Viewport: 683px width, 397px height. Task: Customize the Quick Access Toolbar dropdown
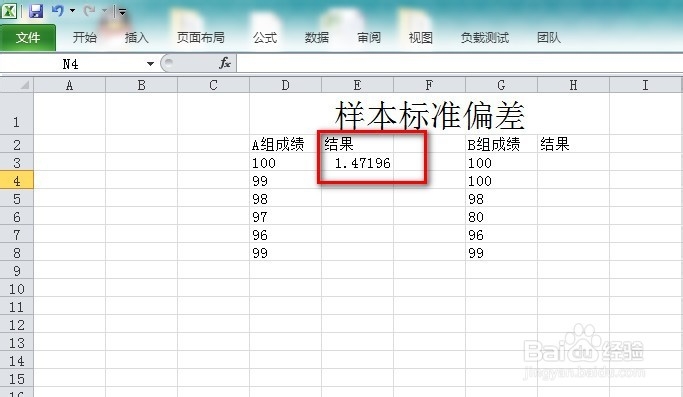click(122, 12)
